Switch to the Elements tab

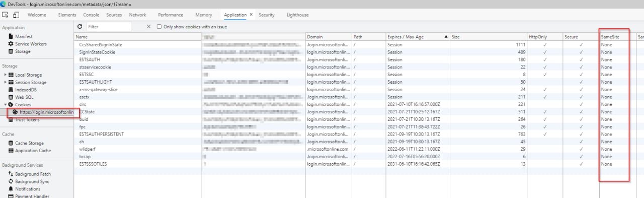point(67,15)
